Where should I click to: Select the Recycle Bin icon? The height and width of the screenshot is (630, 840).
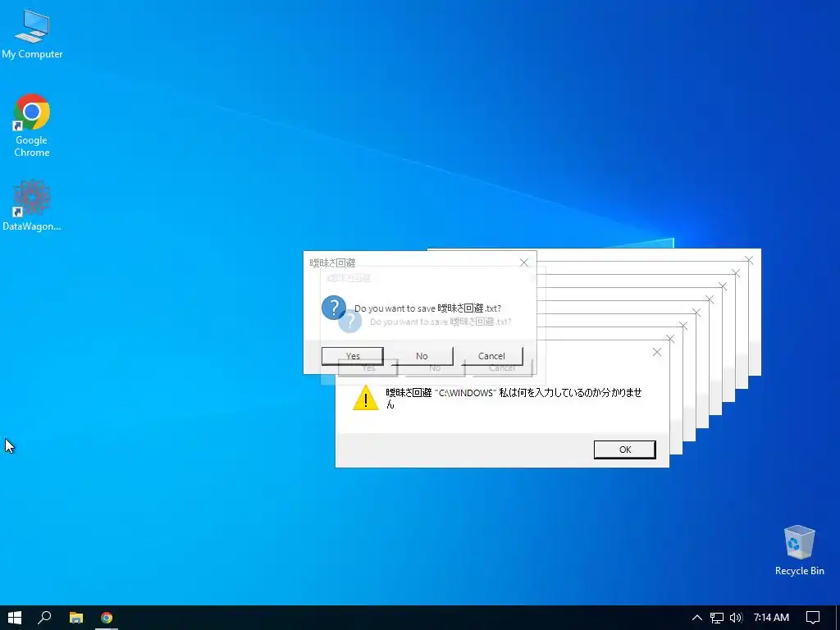(x=799, y=550)
